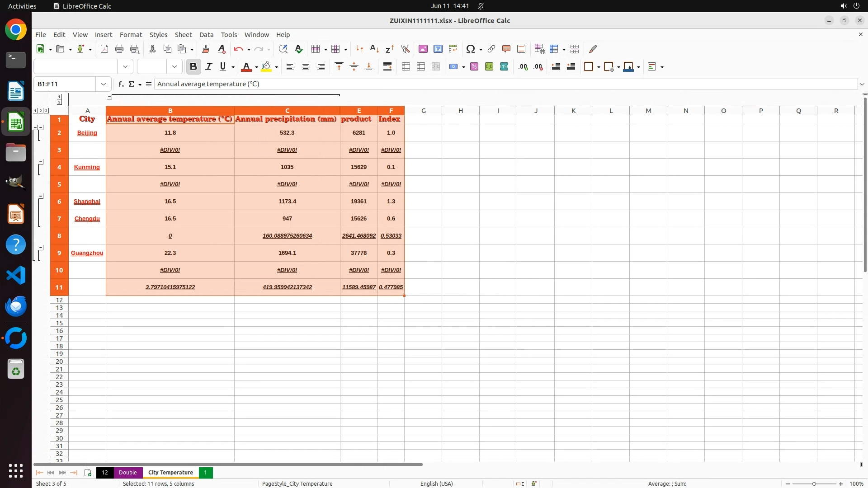Viewport: 868px width, 488px height.
Task: Click the formula input line field
Action: tap(497, 84)
